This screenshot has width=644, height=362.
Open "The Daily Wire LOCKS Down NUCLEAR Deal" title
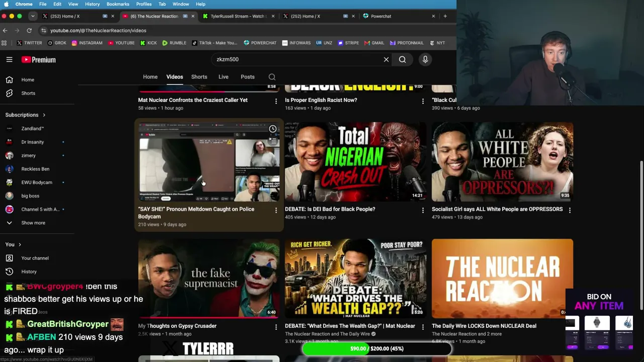[484, 326]
